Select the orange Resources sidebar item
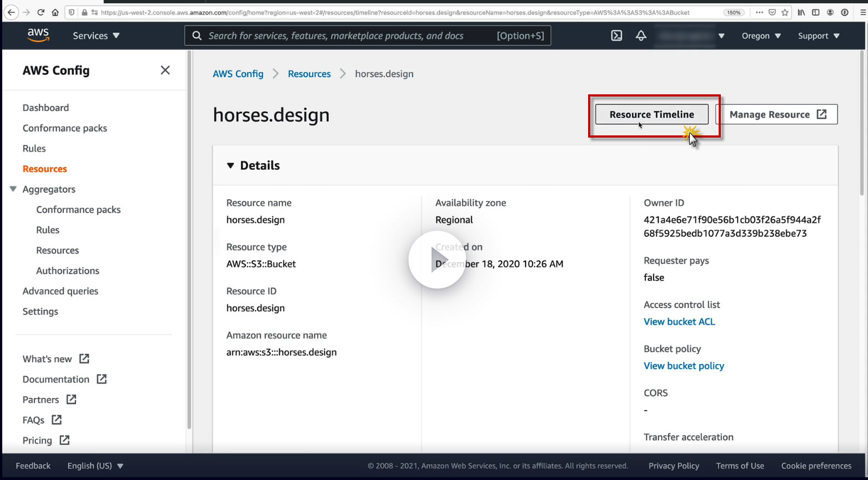868x480 pixels. click(x=45, y=169)
